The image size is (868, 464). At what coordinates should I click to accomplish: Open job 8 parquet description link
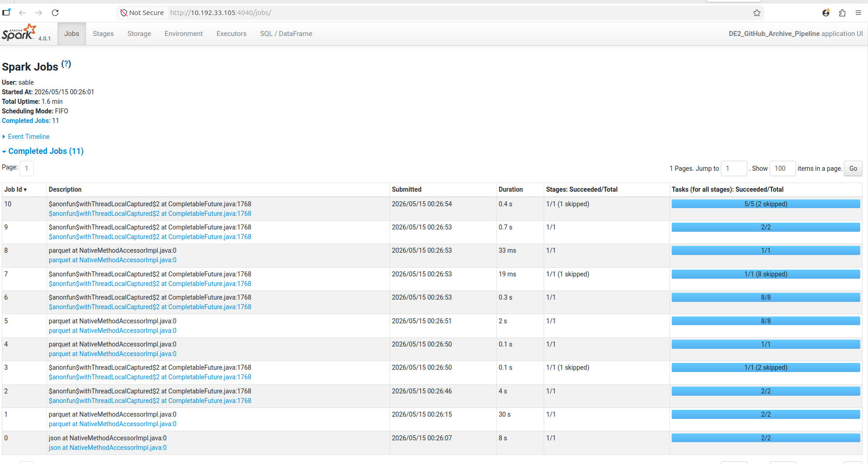tap(112, 260)
